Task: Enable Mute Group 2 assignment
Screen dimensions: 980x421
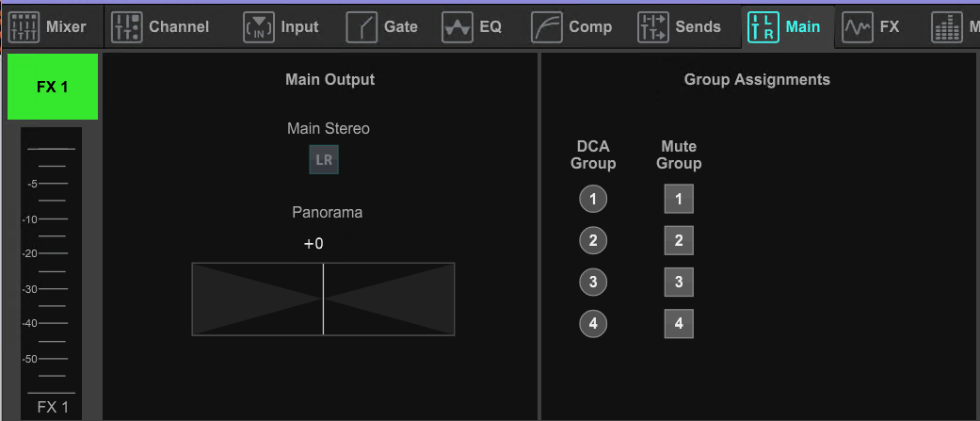Action: [x=679, y=241]
